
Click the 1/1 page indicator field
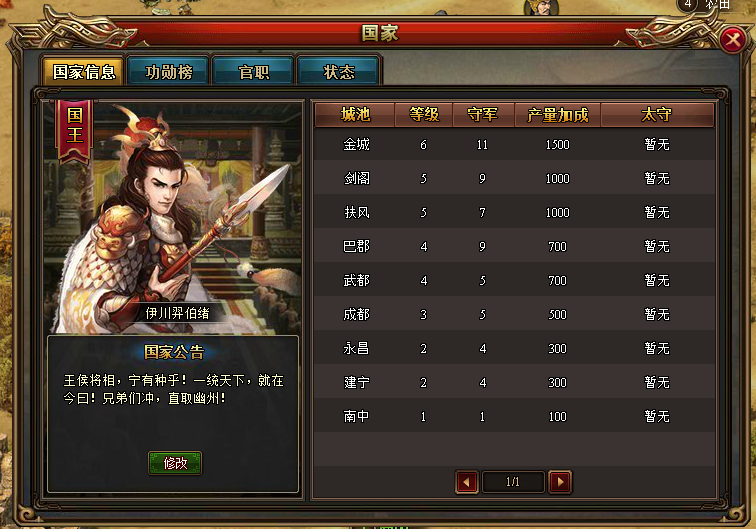coord(513,482)
